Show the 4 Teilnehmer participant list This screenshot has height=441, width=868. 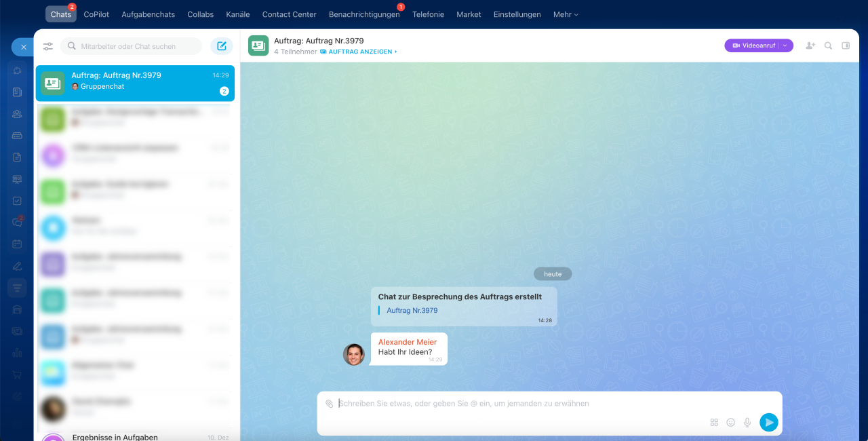click(x=295, y=52)
